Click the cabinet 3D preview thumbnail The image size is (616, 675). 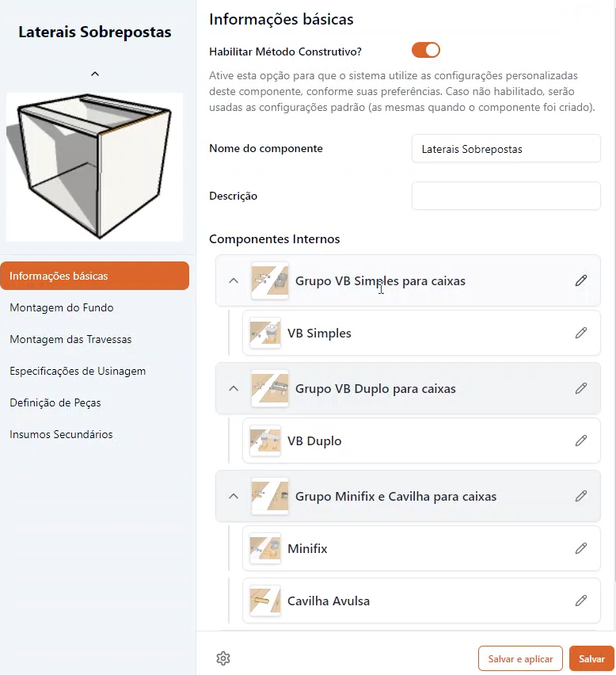click(x=95, y=166)
